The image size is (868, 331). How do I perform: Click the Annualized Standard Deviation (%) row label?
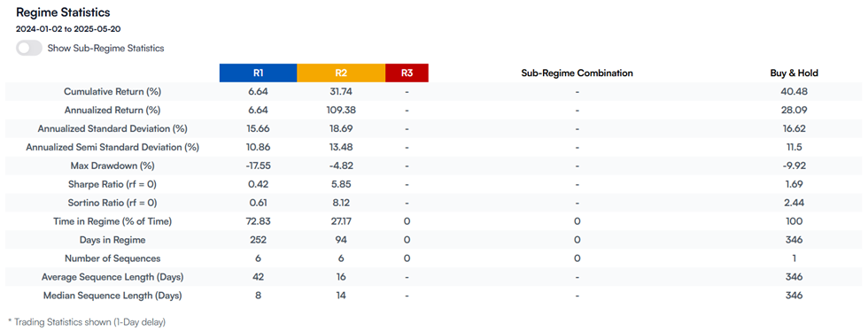[x=112, y=128]
